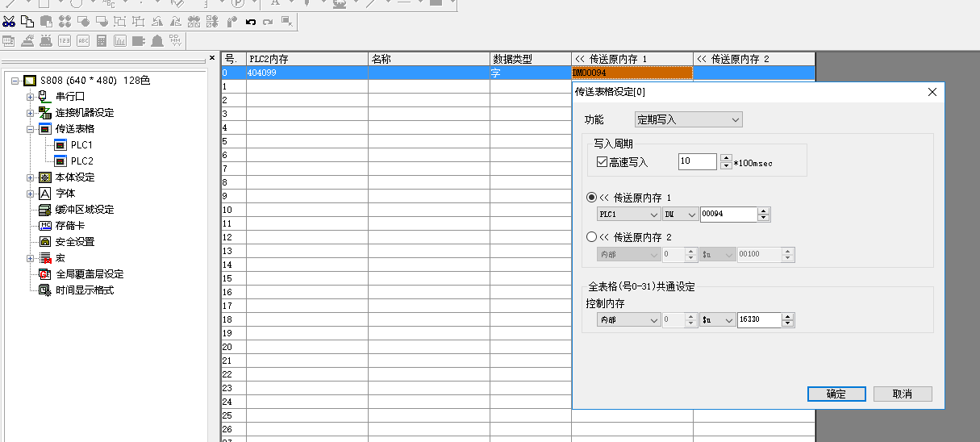Click the copy icon in toolbar
This screenshot has height=442, width=980.
click(x=27, y=21)
